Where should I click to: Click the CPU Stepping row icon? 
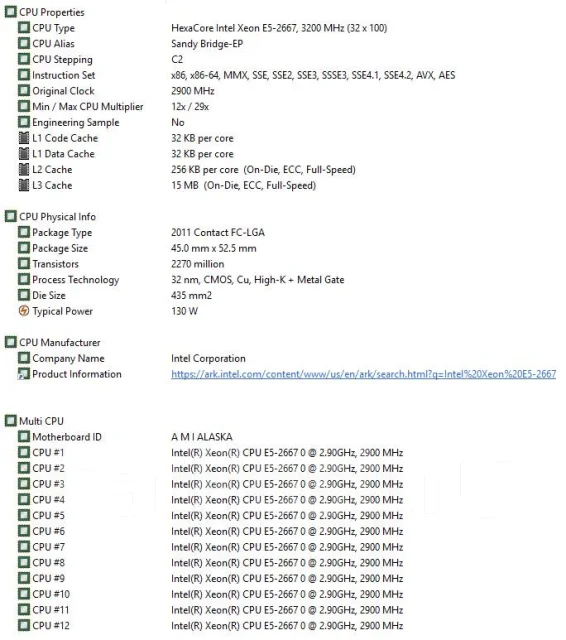tap(24, 59)
